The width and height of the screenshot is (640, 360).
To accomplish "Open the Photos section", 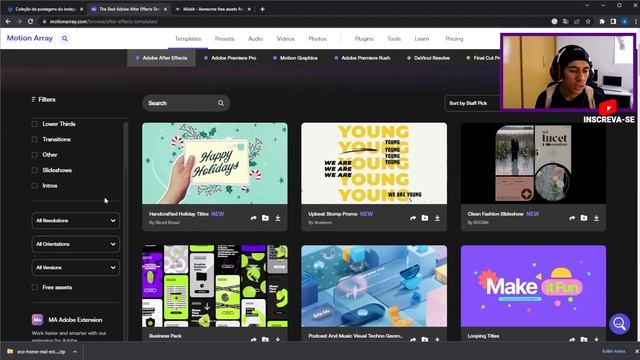I will pyautogui.click(x=317, y=39).
